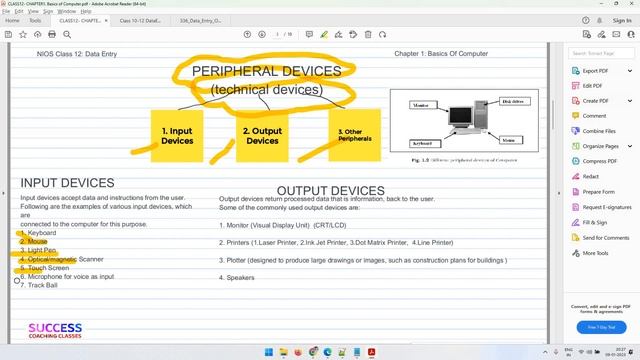Open the File menu
The height and width of the screenshot is (360, 640).
pos(6,11)
